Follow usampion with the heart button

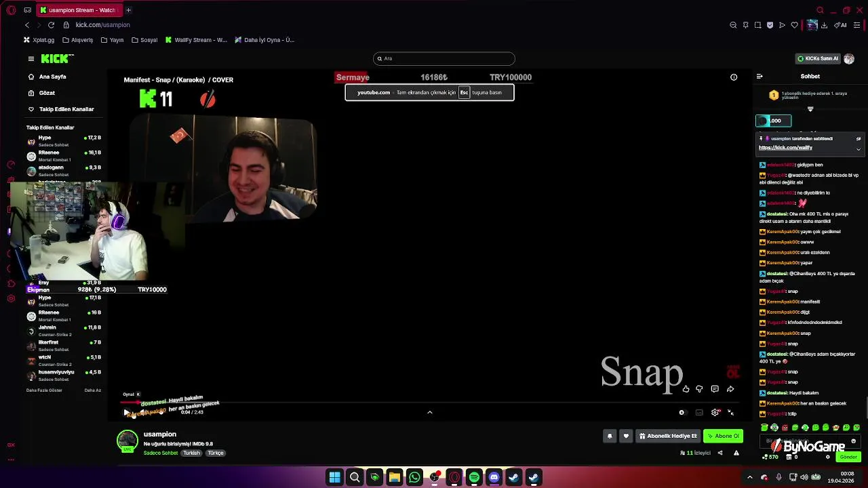(626, 436)
